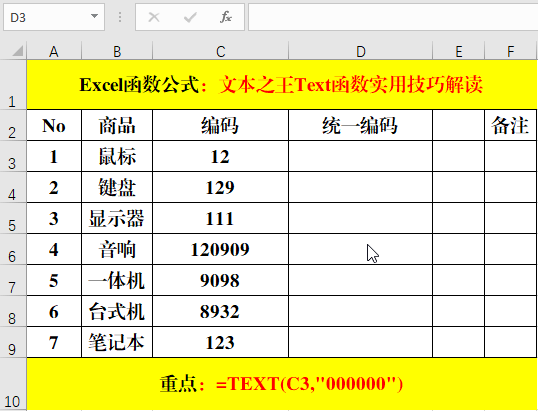Open the Insert Function fx icon

(225, 17)
